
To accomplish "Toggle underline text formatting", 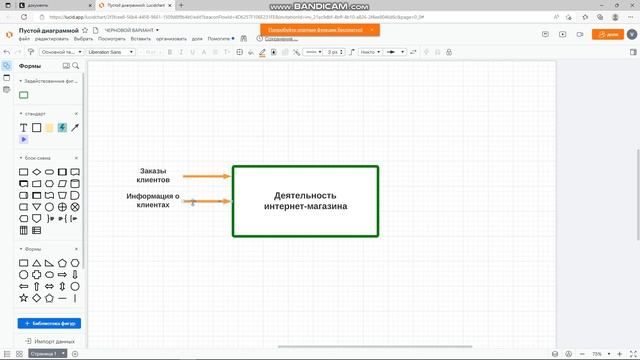I will point(193,52).
